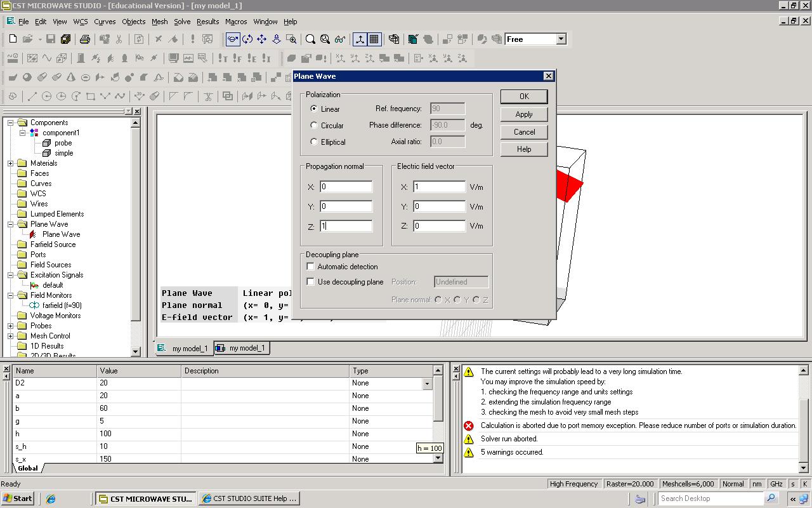Click the Plane Wave tree item icon
Screen dimensions: 812x508
click(x=33, y=234)
